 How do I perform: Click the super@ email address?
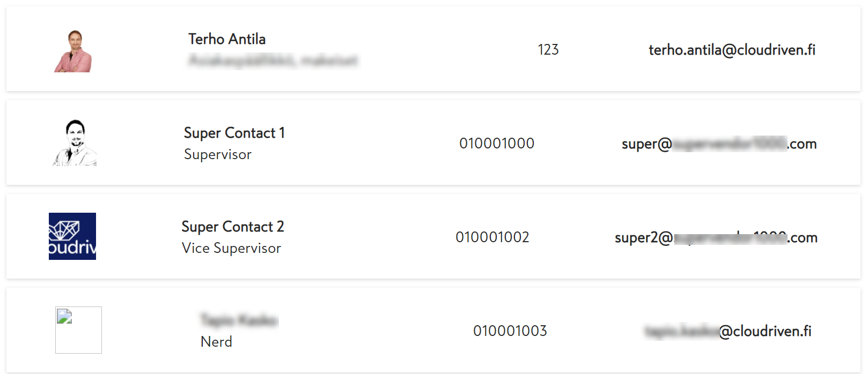coord(719,144)
